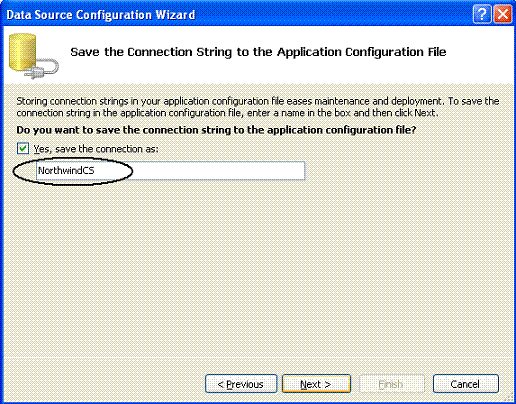Click an empty area of the blue title bar

pos(333,14)
